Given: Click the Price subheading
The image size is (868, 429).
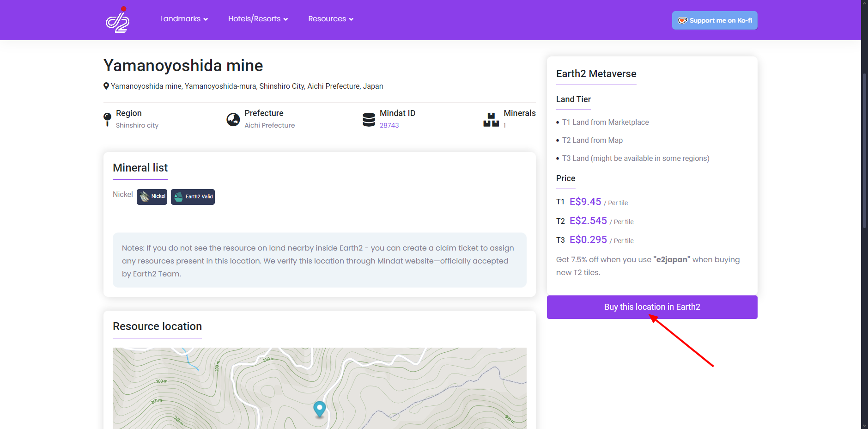Looking at the screenshot, I should click(565, 178).
